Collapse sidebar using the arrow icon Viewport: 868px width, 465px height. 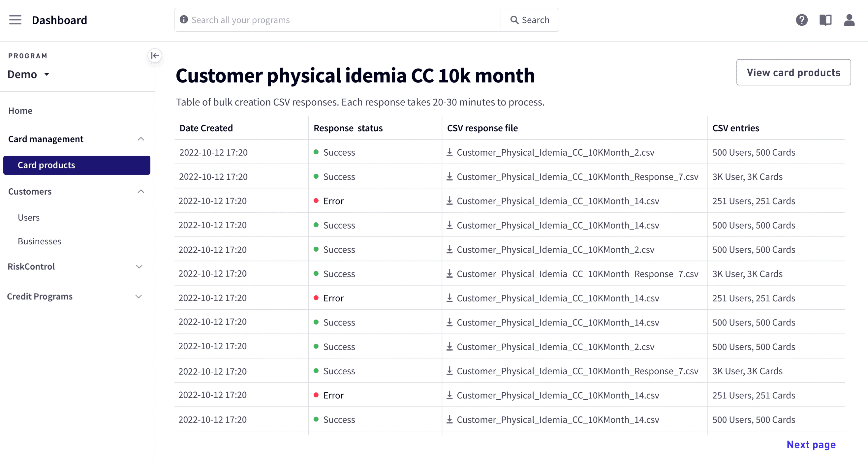point(155,56)
